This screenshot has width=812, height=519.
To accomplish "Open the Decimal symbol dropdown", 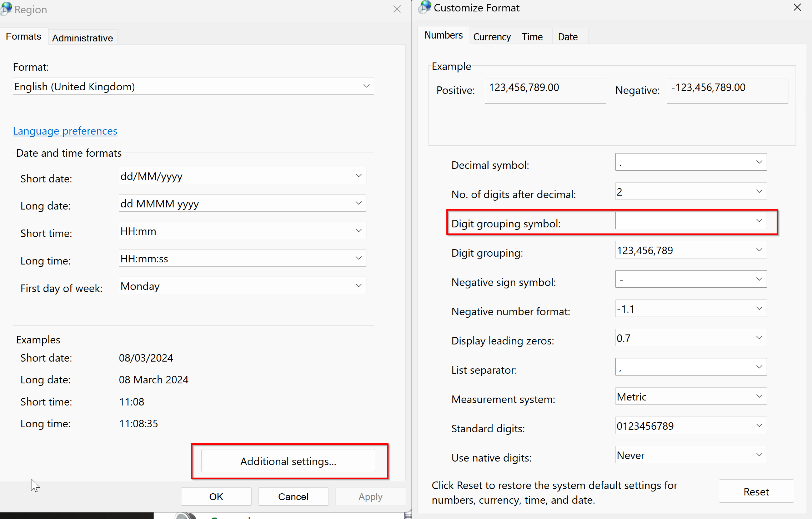I will tap(759, 162).
